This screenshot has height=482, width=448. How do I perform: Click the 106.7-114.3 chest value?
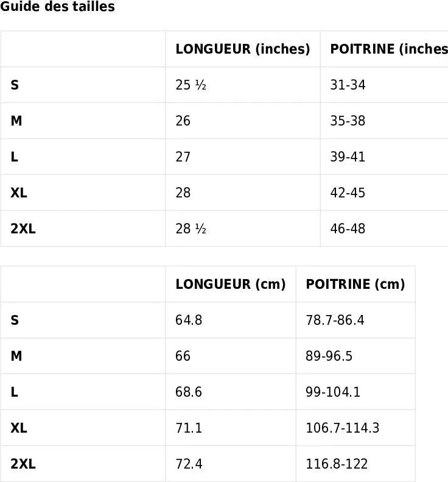point(343,428)
